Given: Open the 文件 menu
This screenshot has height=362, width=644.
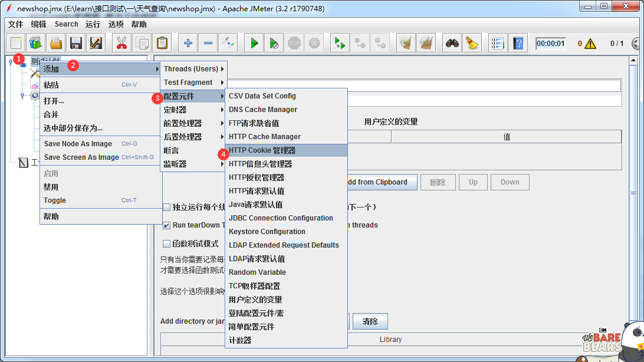Looking at the screenshot, I should point(15,24).
